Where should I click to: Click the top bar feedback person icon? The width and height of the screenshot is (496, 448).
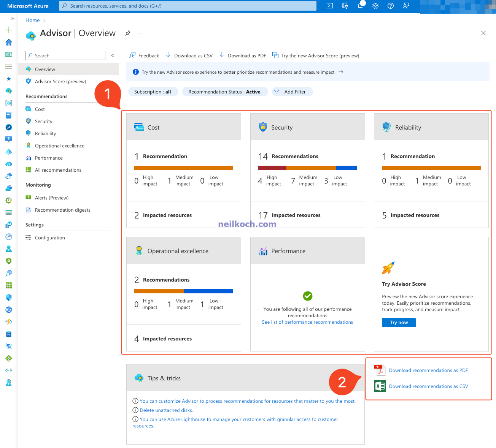tap(406, 6)
